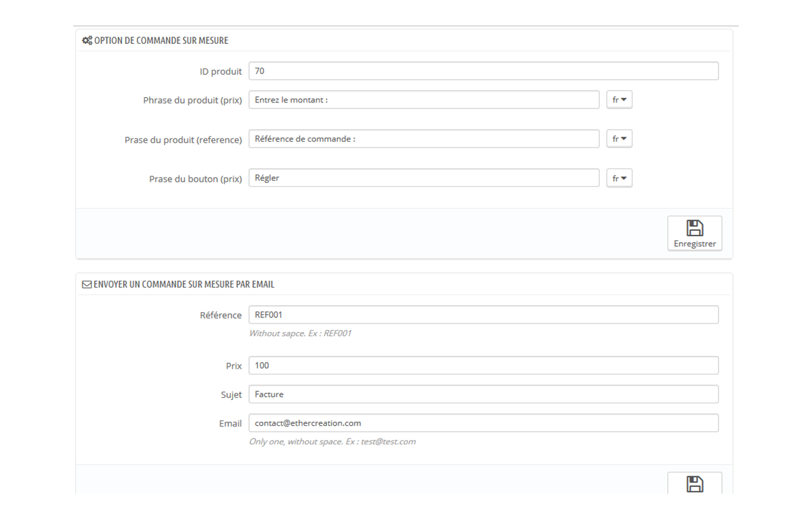
Task: Open the fr dropdown beside Prase du bouton (prix)
Action: [619, 178]
